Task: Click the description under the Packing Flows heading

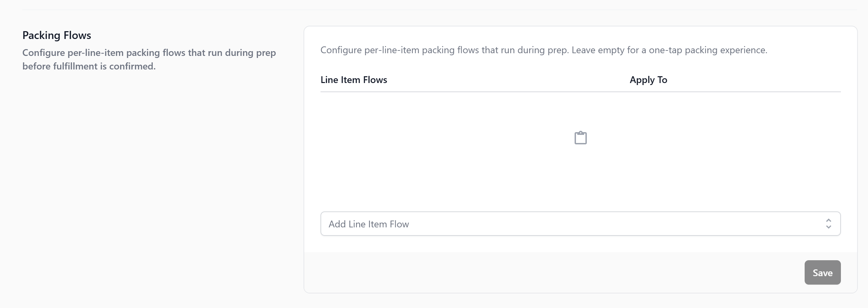Action: pyautogui.click(x=149, y=53)
